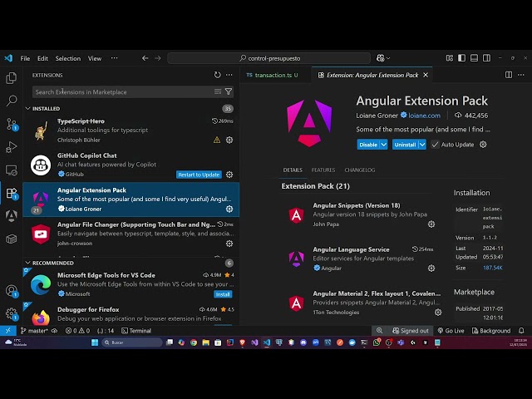Image resolution: width=532 pixels, height=399 pixels.
Task: Switch to Features tab
Action: (x=323, y=170)
